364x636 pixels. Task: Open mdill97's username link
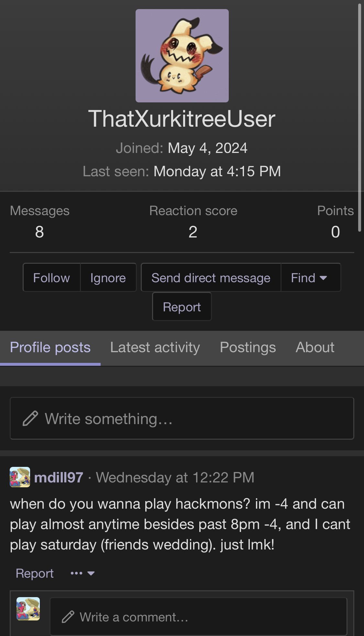click(x=59, y=477)
